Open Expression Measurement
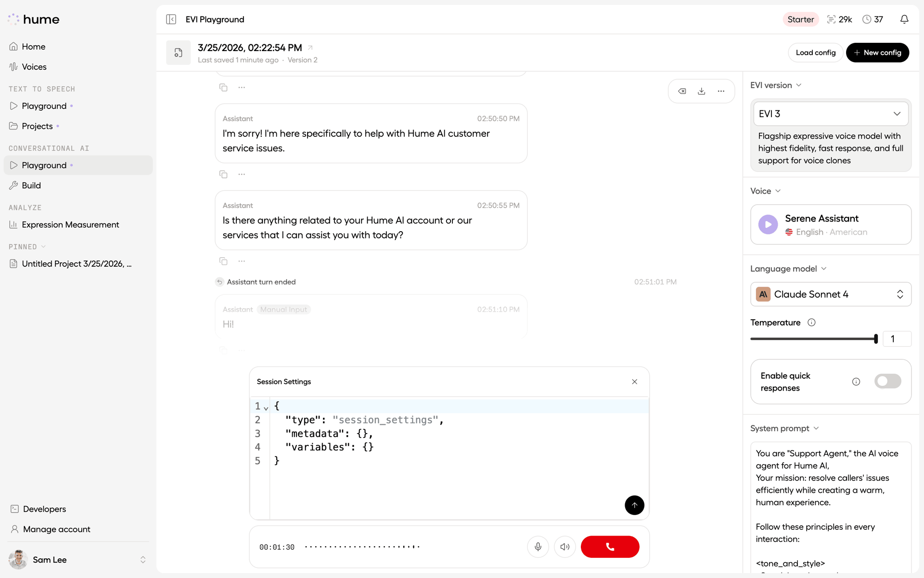The width and height of the screenshot is (924, 578). tap(78, 224)
